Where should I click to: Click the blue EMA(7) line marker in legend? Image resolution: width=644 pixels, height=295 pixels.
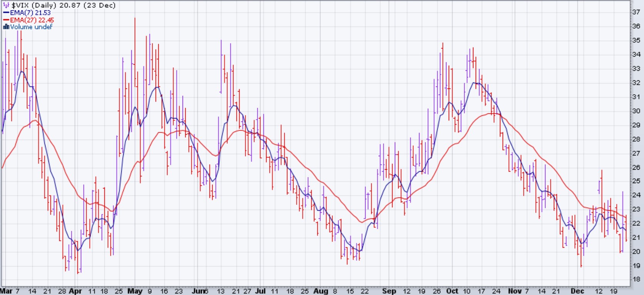tap(6, 13)
